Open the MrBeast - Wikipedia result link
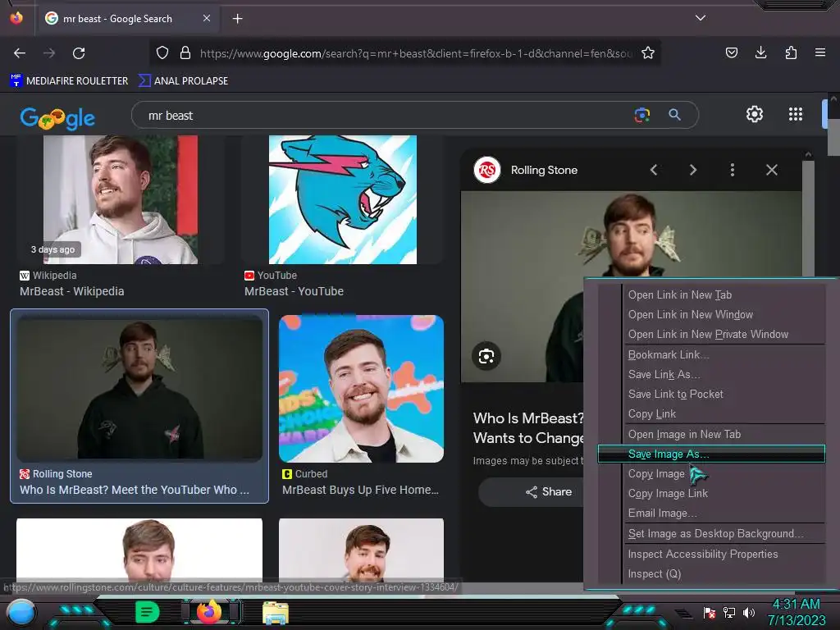Viewport: 840px width, 630px height. [72, 291]
